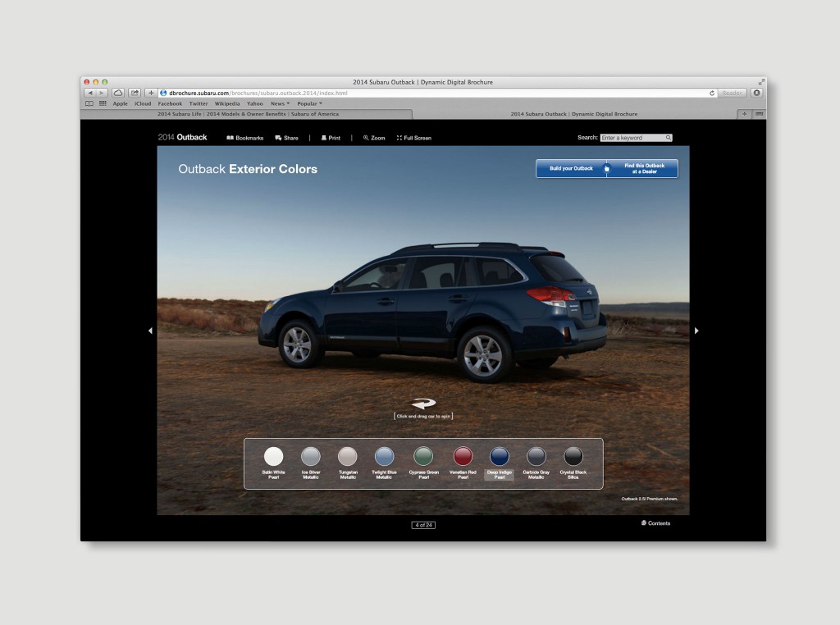840x625 pixels.
Task: Click Zoom in brochure toolbar
Action: click(374, 138)
